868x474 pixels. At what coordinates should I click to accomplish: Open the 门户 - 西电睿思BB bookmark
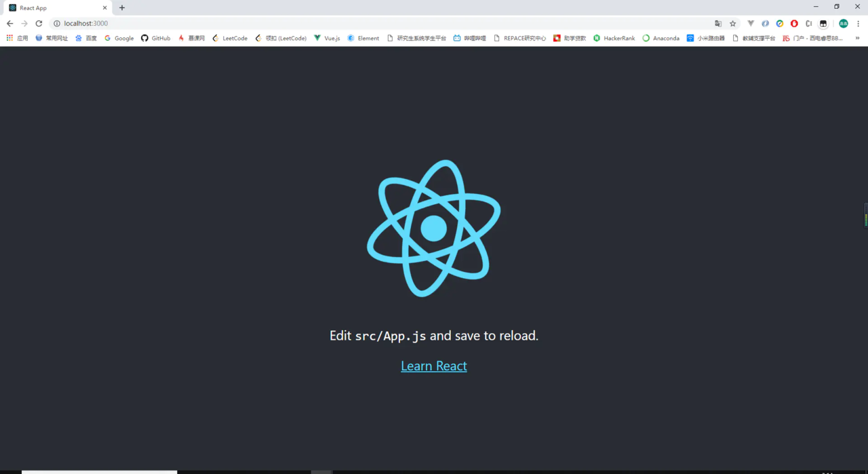(813, 38)
